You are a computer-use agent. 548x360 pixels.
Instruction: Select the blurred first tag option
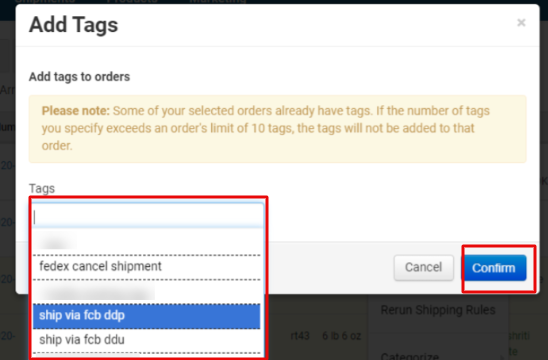146,242
